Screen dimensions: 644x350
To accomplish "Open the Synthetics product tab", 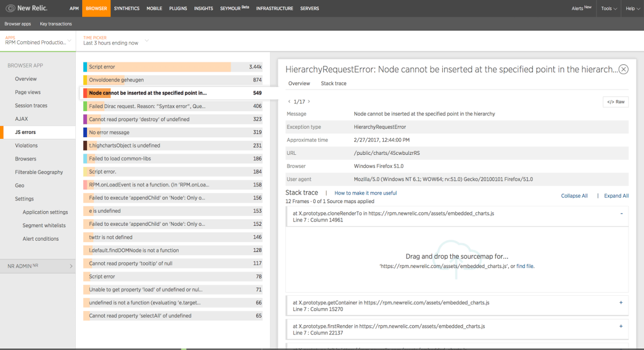I will click(x=127, y=9).
